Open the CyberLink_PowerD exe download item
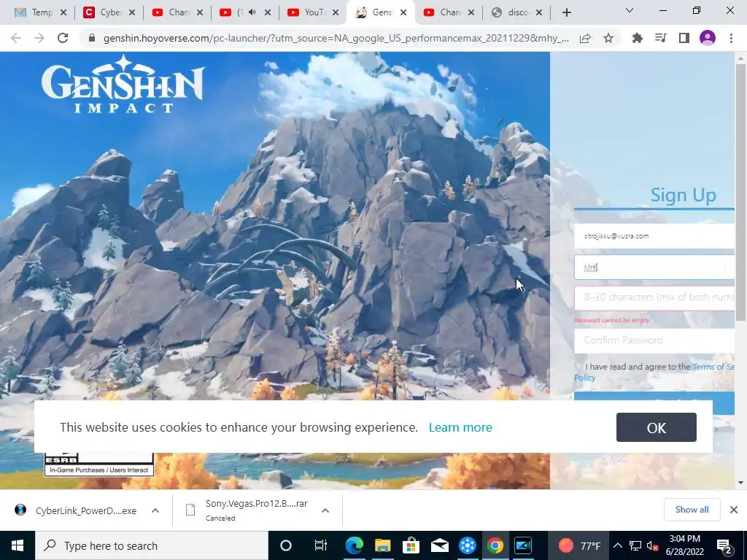The height and width of the screenshot is (560, 747). [x=75, y=510]
